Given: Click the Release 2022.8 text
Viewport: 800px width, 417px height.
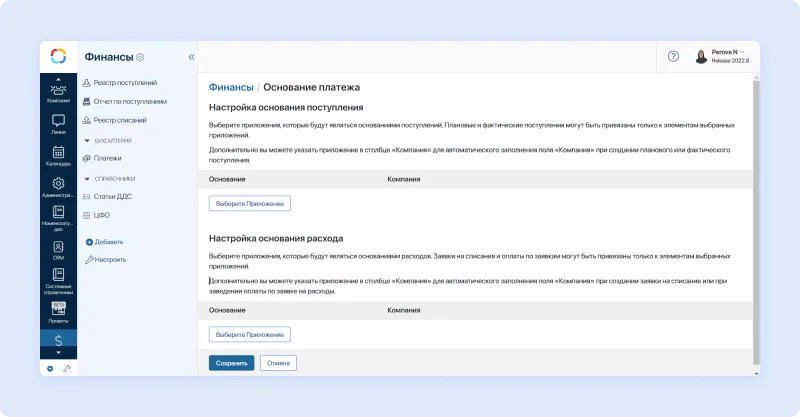Looking at the screenshot, I should (x=730, y=61).
